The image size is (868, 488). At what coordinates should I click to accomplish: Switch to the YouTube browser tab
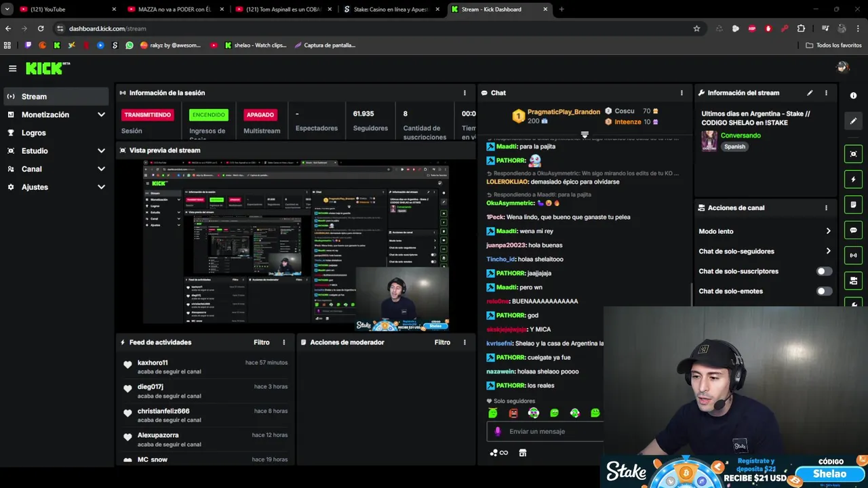pyautogui.click(x=68, y=9)
